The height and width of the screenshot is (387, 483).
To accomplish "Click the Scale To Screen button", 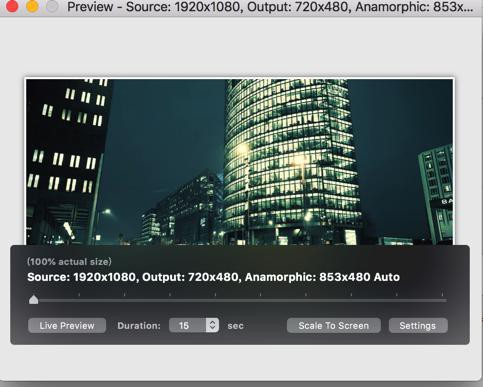I will point(334,325).
